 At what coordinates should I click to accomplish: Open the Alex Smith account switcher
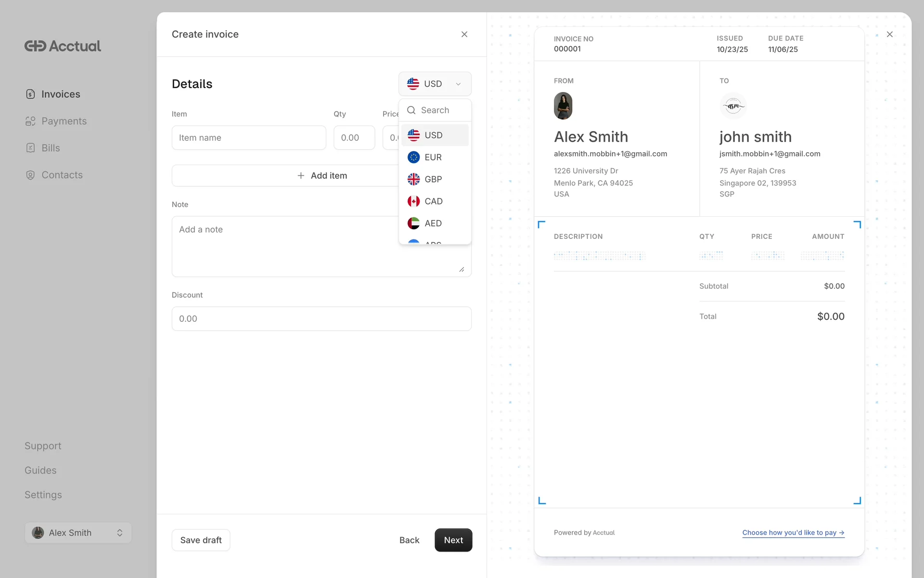[78, 533]
